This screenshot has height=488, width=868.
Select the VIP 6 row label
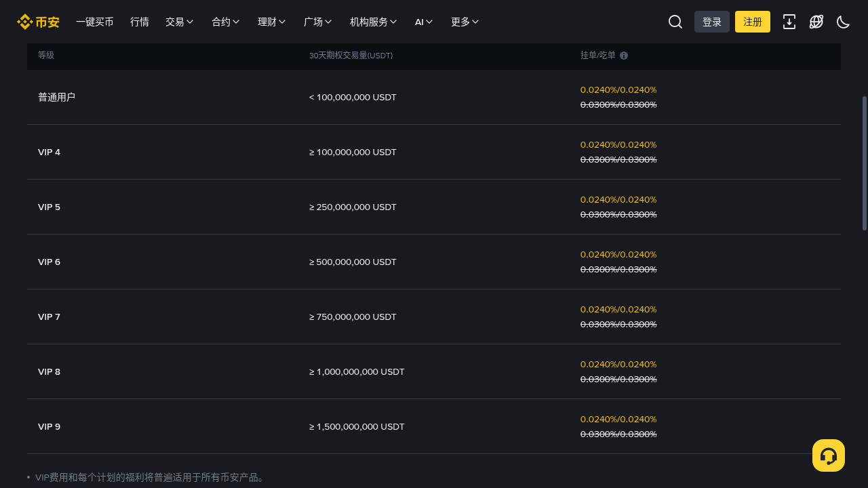point(50,262)
